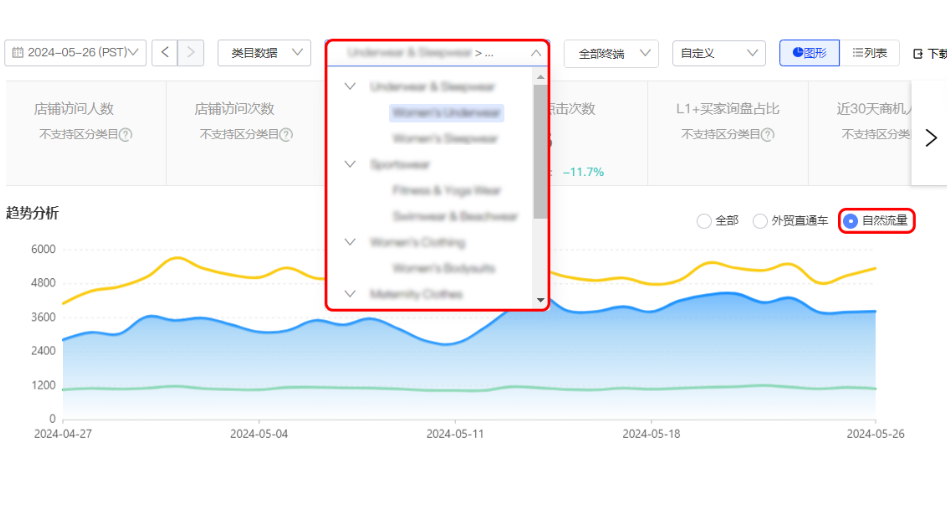947x505 pixels.
Task: Click help icon under 店铺访问人数
Action: tap(126, 134)
